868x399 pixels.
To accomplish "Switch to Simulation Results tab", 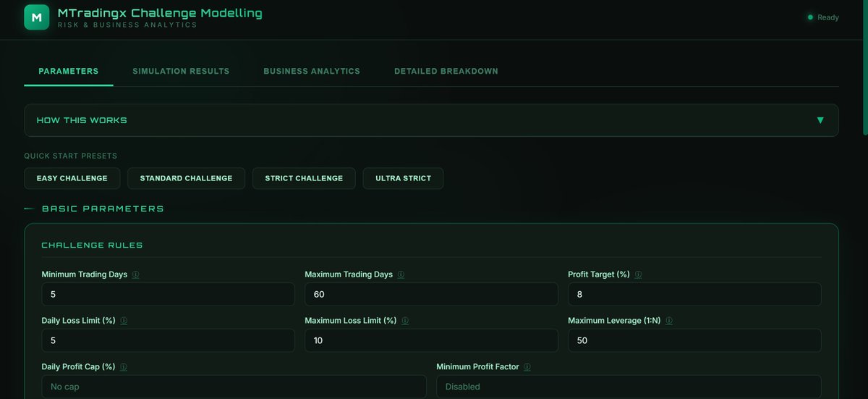I will tap(181, 71).
